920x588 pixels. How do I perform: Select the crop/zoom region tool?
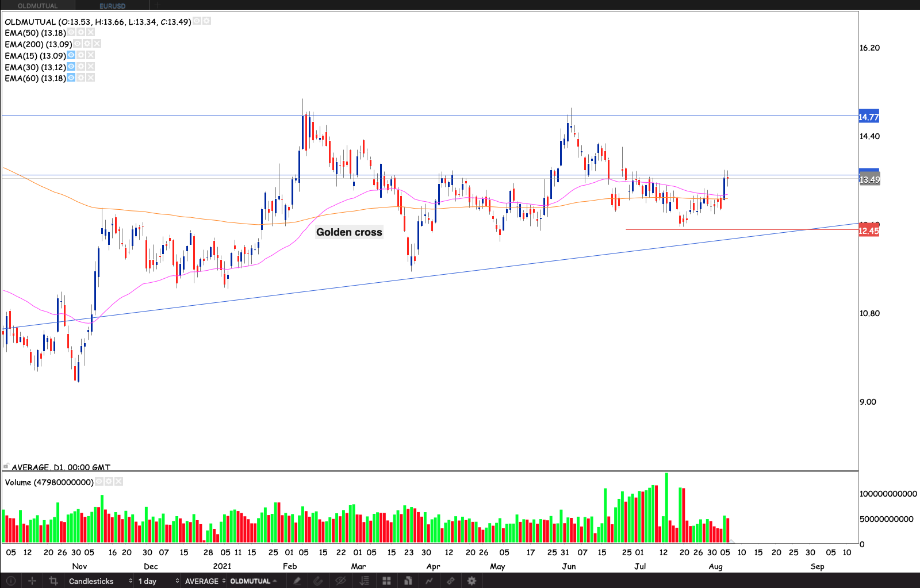pyautogui.click(x=53, y=581)
